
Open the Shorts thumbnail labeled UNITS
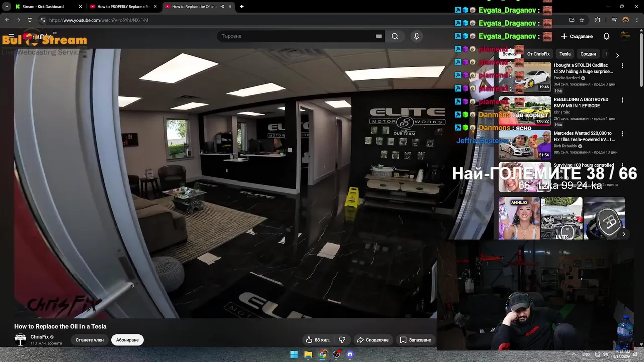561,218
